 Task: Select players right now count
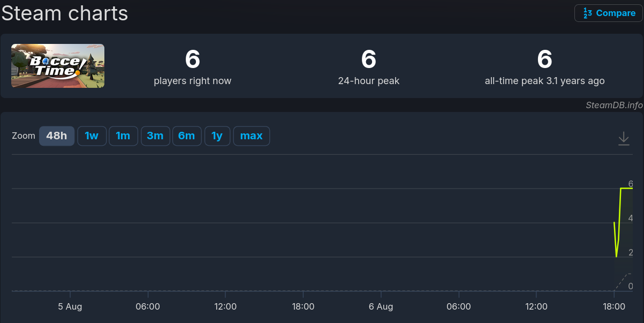(193, 59)
